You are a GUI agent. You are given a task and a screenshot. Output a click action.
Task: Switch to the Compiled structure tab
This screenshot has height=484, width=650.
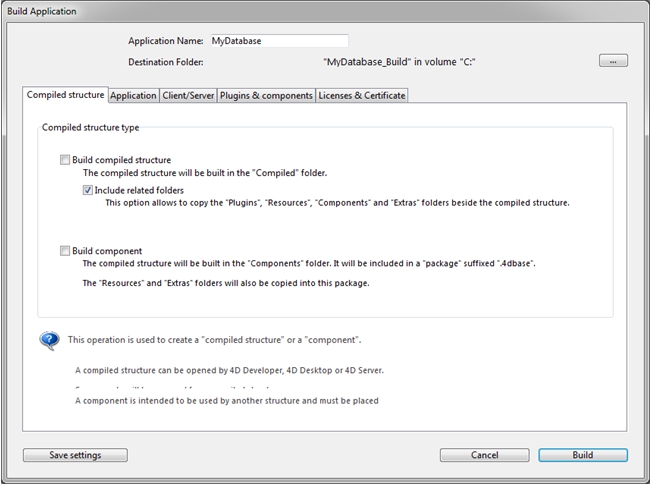coord(65,95)
